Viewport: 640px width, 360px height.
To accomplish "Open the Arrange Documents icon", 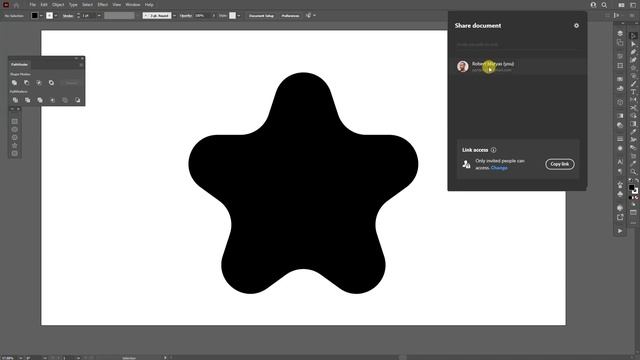I will tap(621, 5).
